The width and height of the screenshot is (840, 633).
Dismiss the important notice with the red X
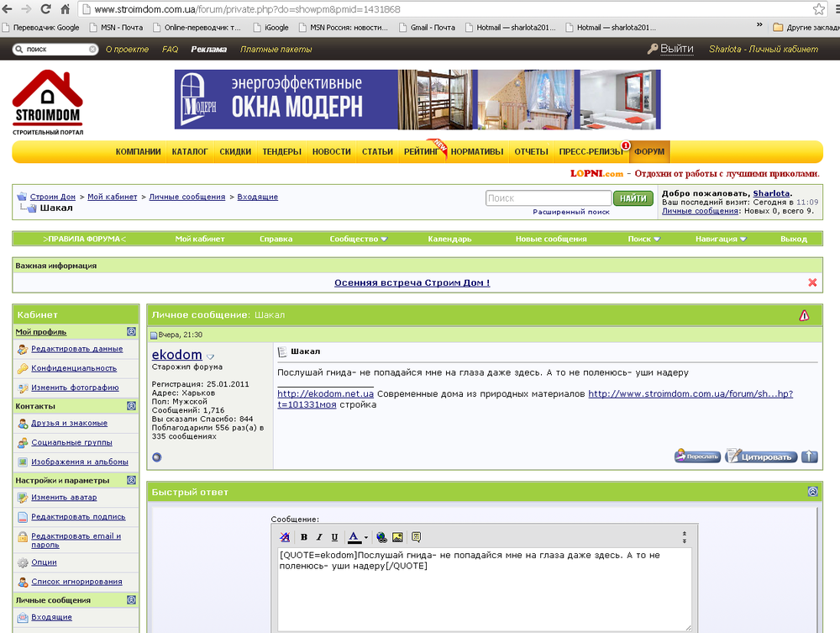[x=812, y=282]
